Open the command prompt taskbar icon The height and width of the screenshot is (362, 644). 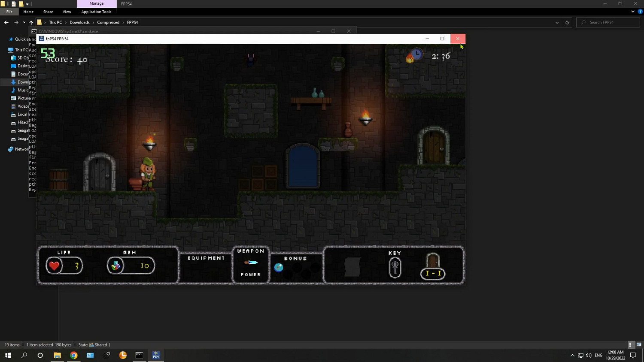click(139, 355)
